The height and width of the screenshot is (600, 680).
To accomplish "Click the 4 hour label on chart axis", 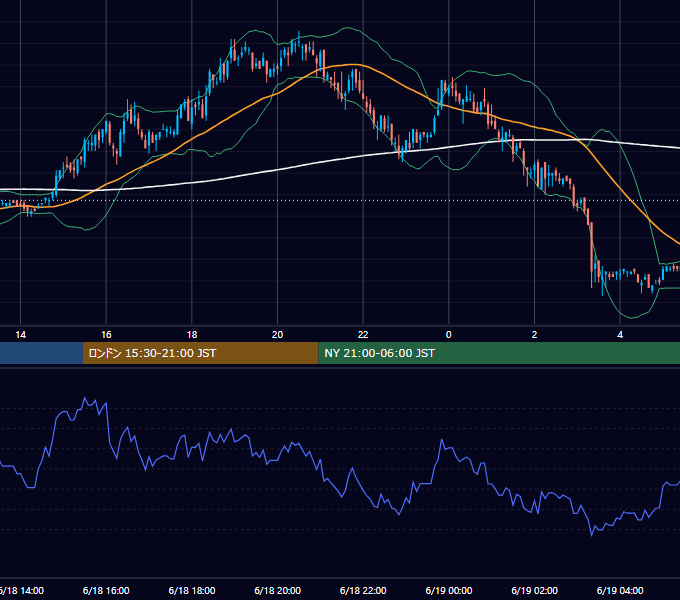I will pyautogui.click(x=620, y=335).
